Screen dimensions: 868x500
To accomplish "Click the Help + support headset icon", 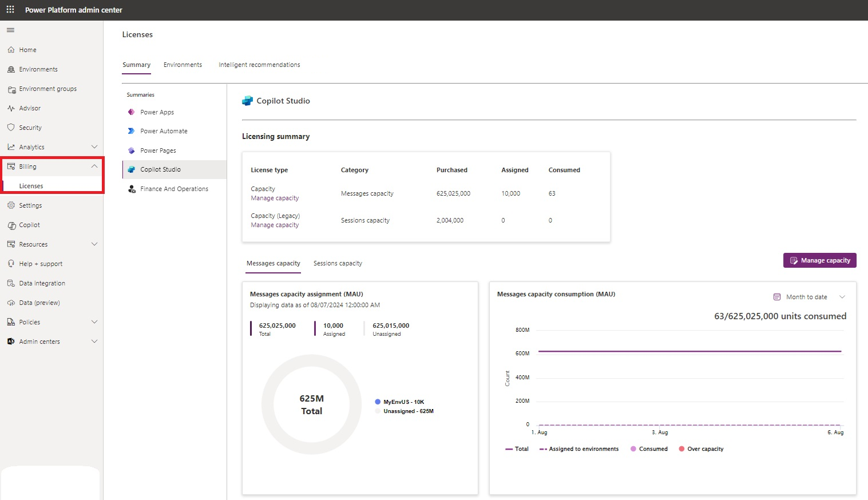I will [11, 264].
